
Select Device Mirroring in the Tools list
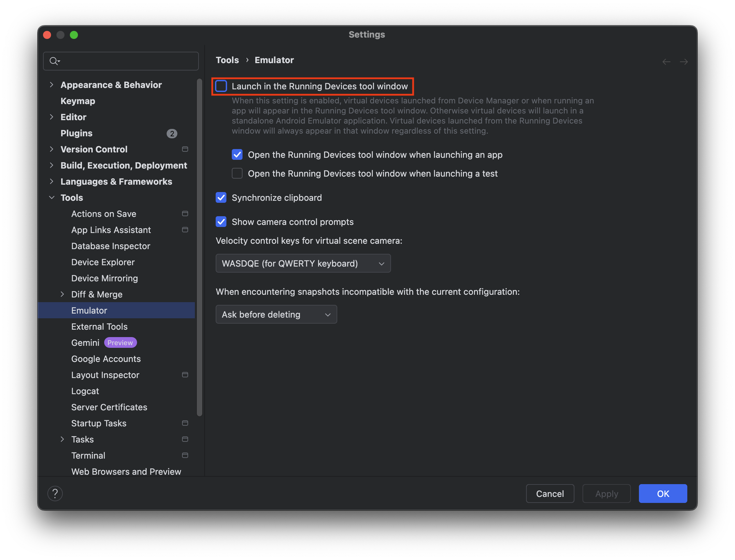coord(104,278)
